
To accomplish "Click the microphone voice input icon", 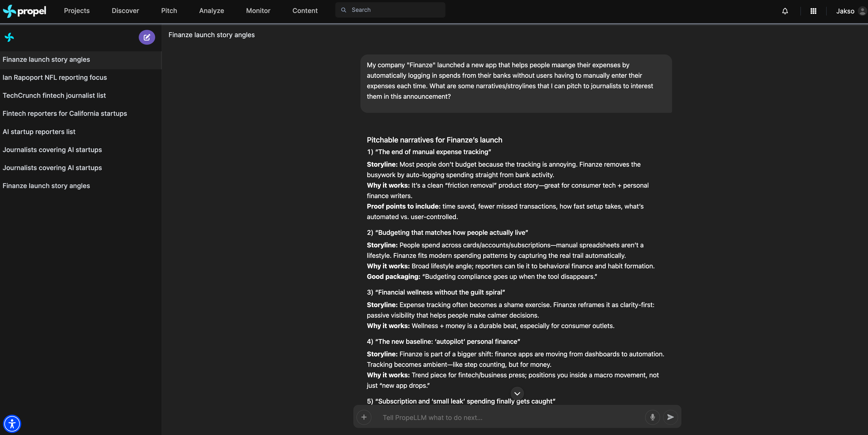I will [x=652, y=417].
